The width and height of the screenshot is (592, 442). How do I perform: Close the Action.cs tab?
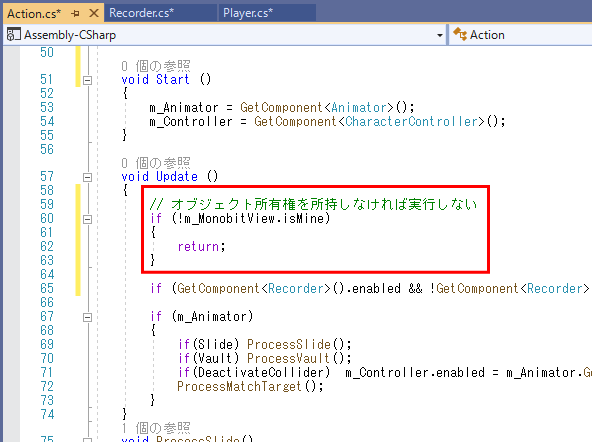[94, 14]
